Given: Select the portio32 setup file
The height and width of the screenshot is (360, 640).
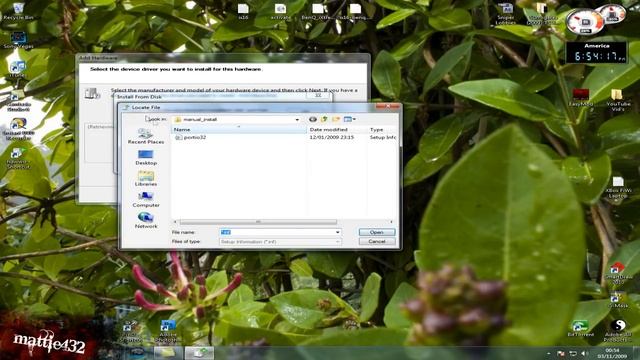Looking at the screenshot, I should tap(191, 138).
